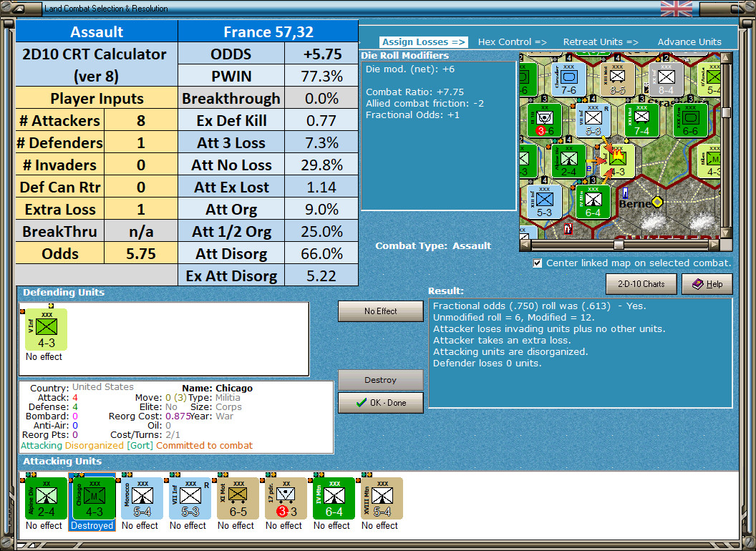The height and width of the screenshot is (551, 756).
Task: Click the VII Inf 5-3 unit on map
Action: pos(593,120)
